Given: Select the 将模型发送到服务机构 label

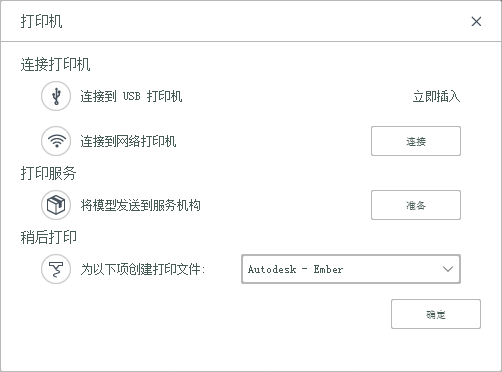Looking at the screenshot, I should (140, 205).
